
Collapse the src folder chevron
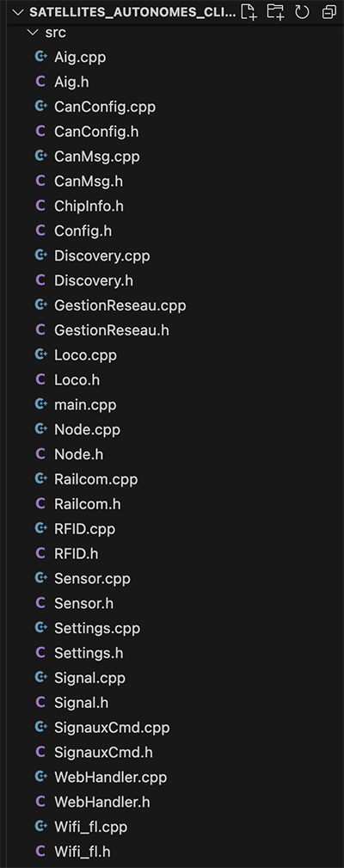tap(32, 32)
